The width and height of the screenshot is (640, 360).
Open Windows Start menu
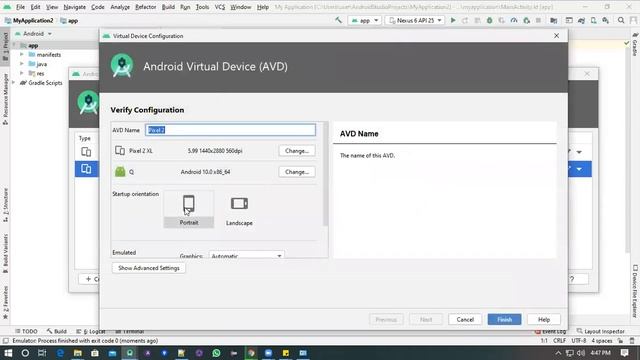(x=8, y=353)
